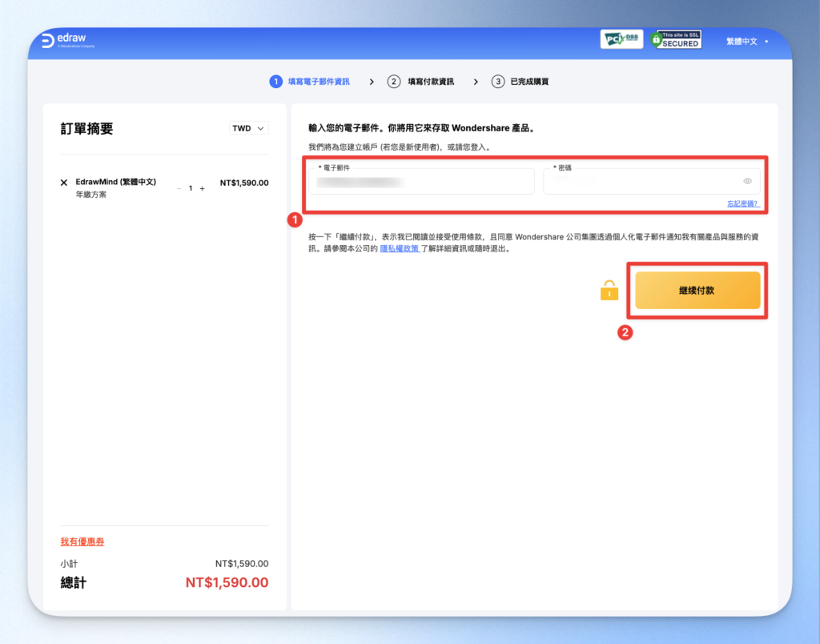Increase EdrawMind quantity with plus
This screenshot has height=644, width=820.
pos(203,188)
